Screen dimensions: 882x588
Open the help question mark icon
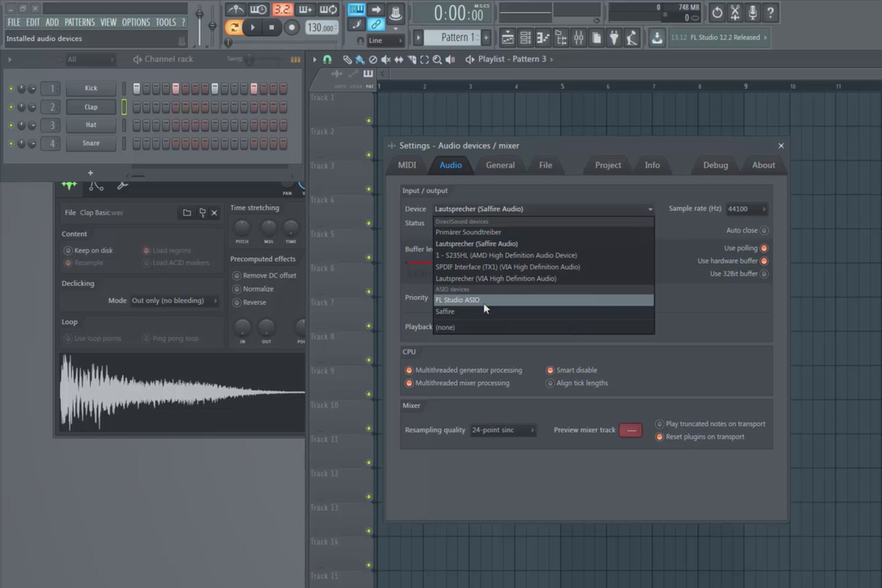770,12
